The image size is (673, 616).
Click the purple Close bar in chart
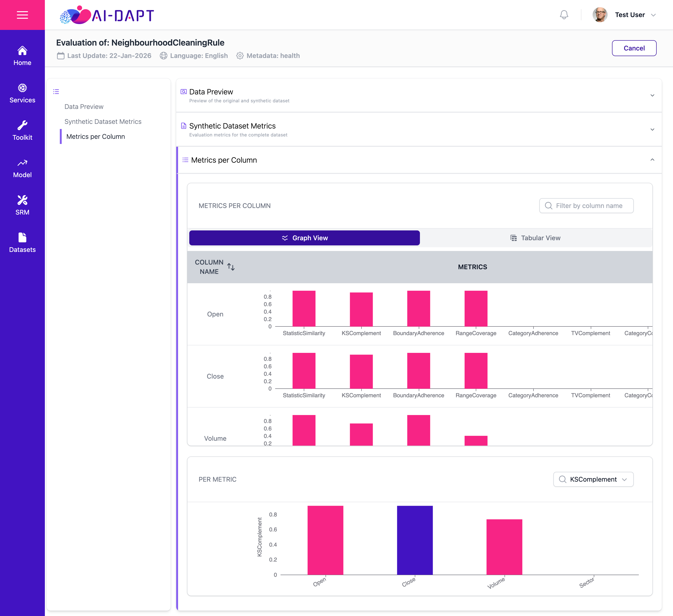pos(415,540)
